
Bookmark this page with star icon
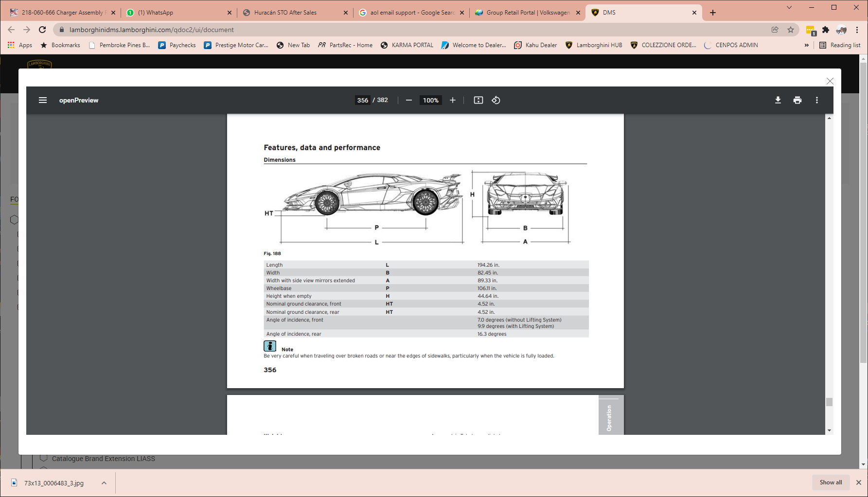[x=791, y=30]
